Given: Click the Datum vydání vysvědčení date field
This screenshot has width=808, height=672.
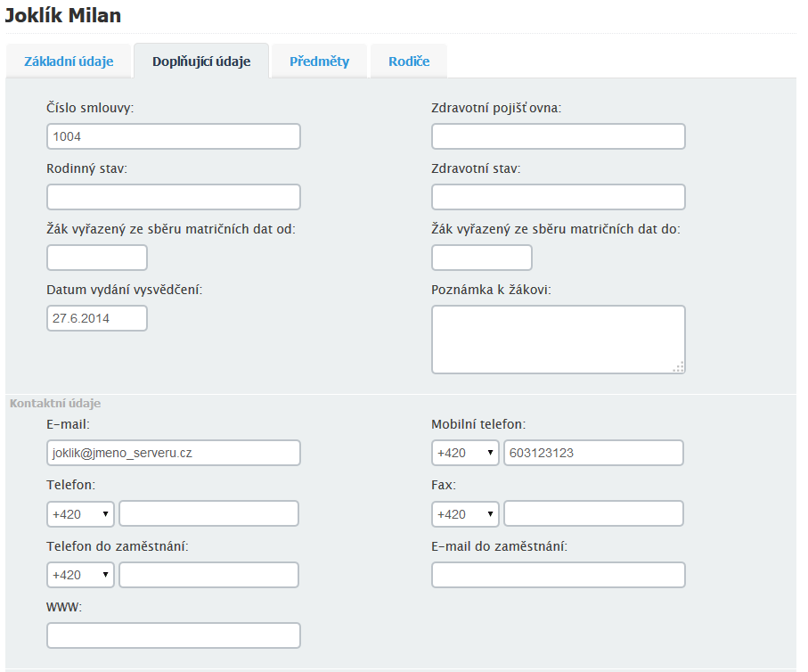Looking at the screenshot, I should point(97,318).
